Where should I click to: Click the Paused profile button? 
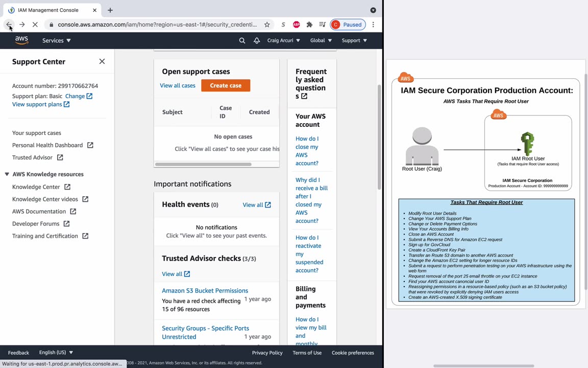coord(348,25)
